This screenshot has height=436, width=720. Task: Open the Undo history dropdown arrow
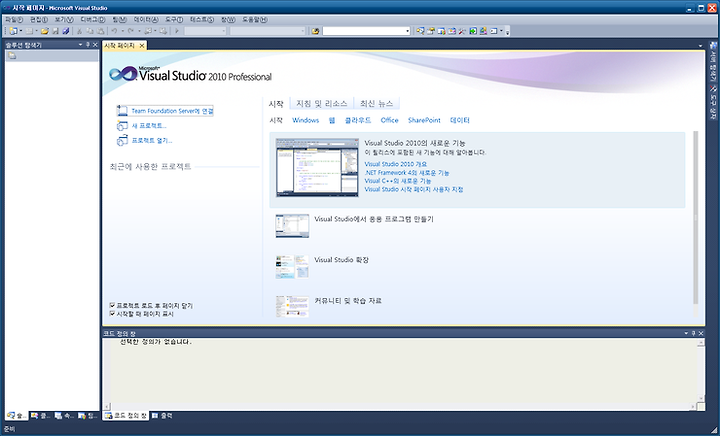(123, 31)
